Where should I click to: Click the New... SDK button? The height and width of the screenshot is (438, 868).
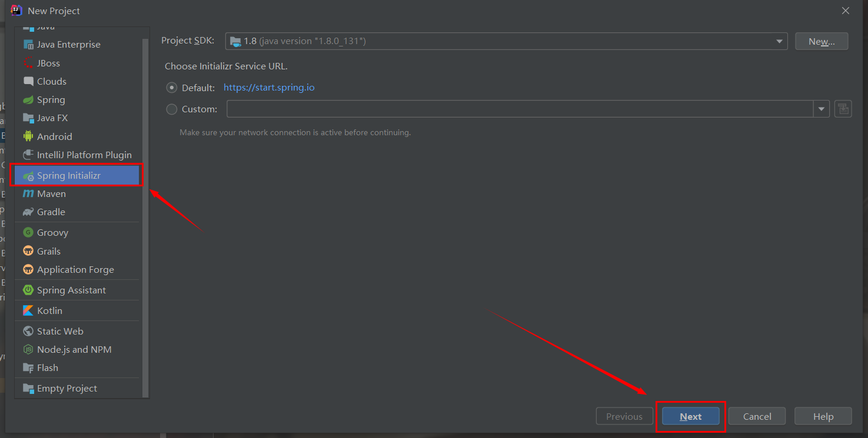point(822,41)
